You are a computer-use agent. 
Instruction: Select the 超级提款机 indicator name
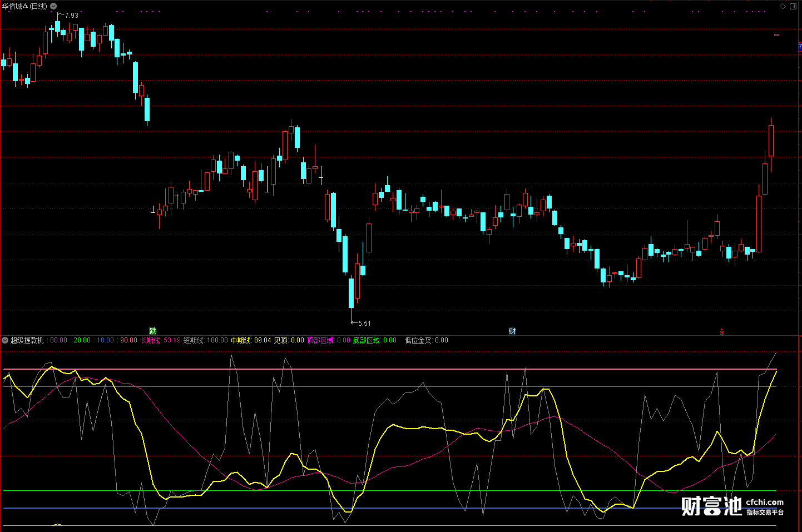(x=27, y=340)
